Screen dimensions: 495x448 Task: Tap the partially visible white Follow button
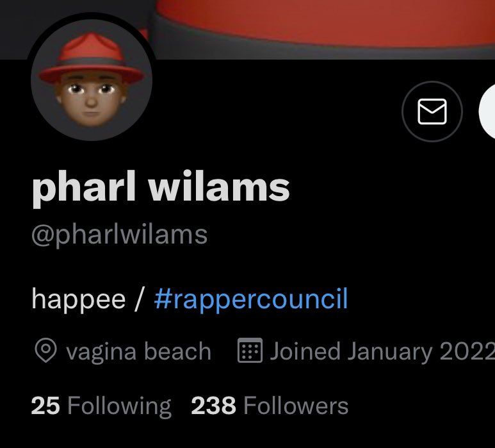[x=487, y=112]
